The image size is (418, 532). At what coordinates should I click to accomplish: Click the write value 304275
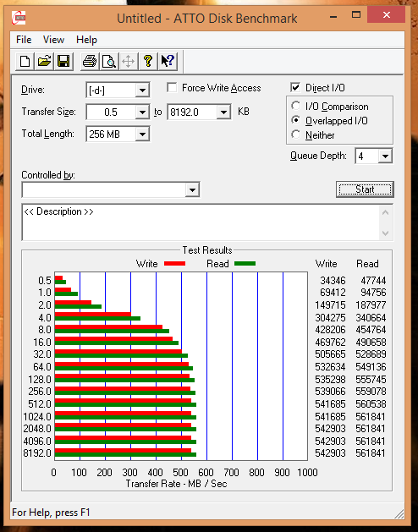click(x=330, y=317)
